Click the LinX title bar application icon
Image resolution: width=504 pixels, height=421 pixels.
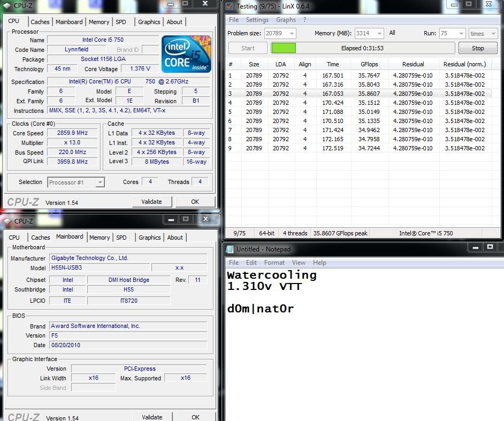[230, 6]
